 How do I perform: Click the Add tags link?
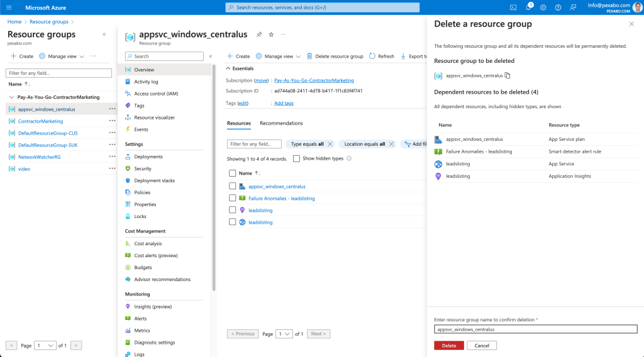[x=284, y=103]
